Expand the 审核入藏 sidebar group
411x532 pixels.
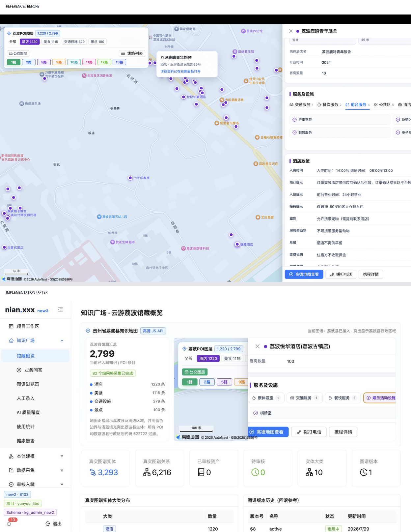tap(62, 484)
